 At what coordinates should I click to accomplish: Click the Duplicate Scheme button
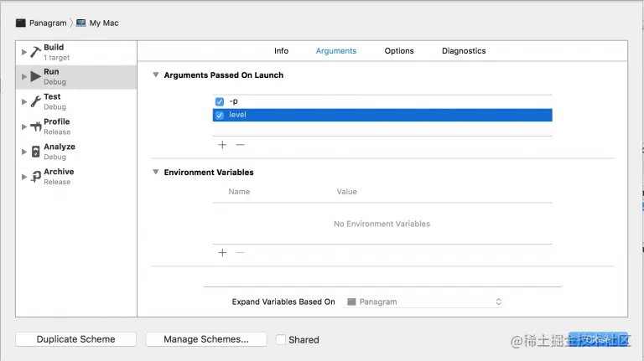point(75,339)
